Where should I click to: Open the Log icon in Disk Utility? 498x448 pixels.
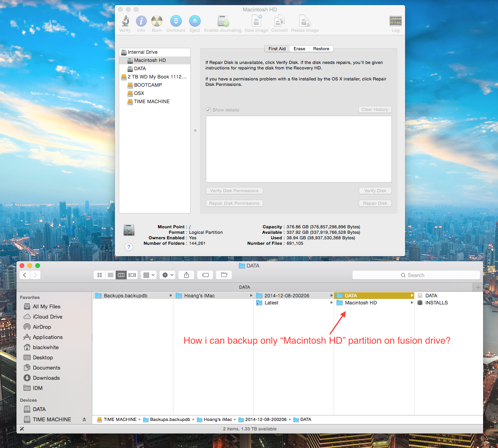[395, 21]
